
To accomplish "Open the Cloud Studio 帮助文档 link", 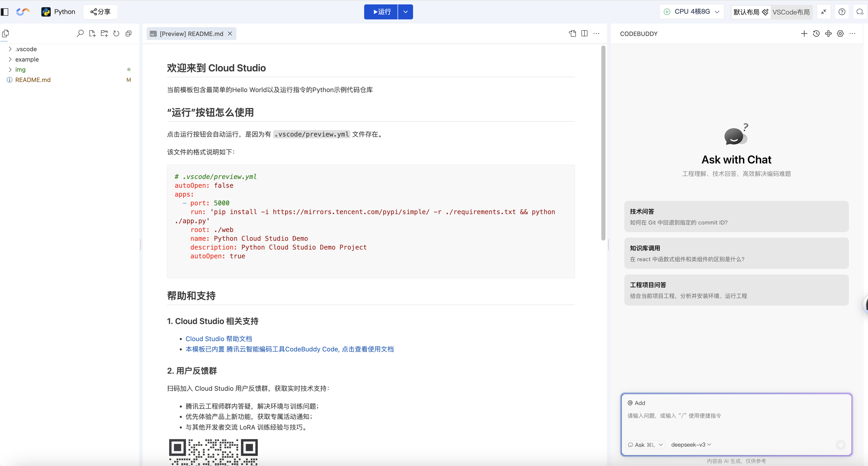I will point(219,339).
